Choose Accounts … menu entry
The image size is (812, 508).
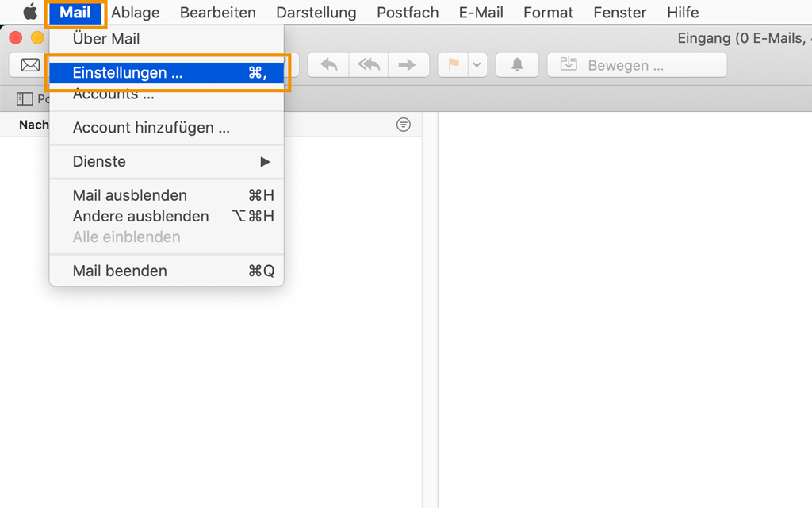tap(167, 94)
